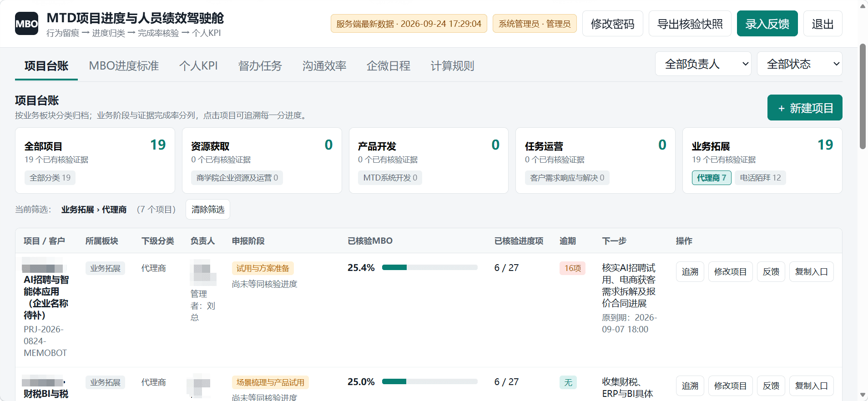Click the 25.4% progress bar

[429, 267]
